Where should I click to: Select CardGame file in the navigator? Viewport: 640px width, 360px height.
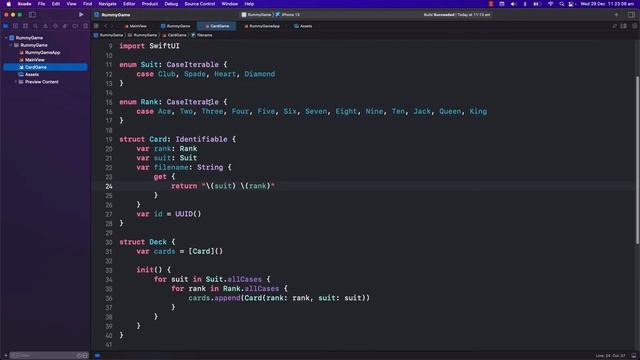tap(45, 67)
